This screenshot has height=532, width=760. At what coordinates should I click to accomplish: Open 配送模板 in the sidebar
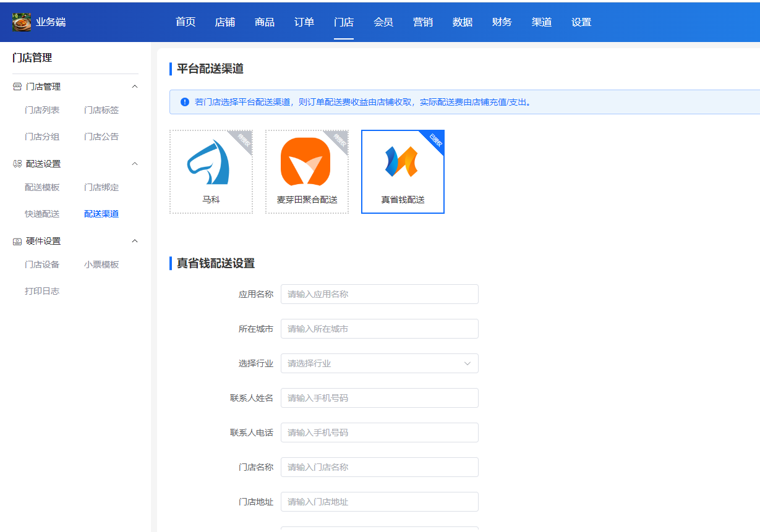(42, 187)
